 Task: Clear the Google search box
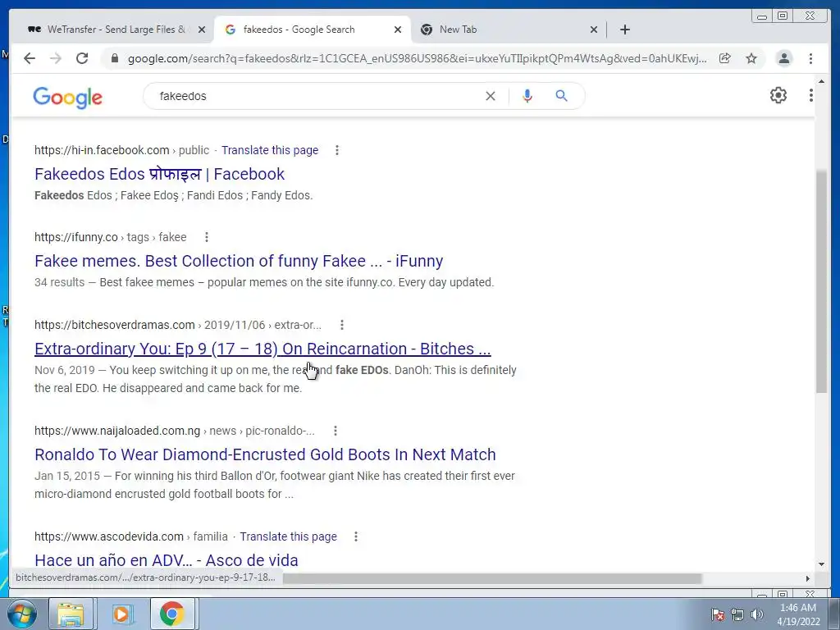[491, 96]
